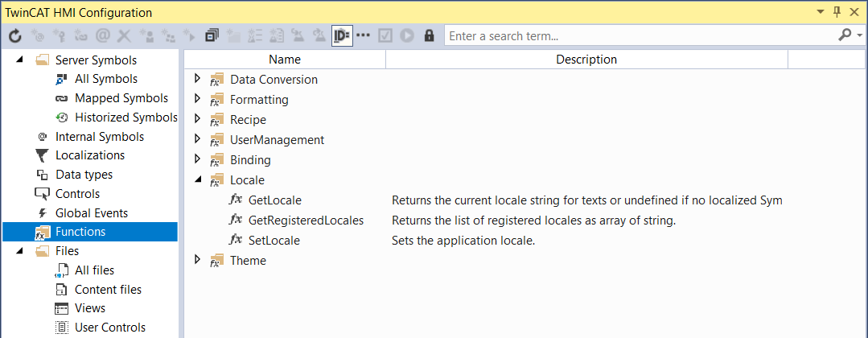Screen dimensions: 868x338
Task: Select All Symbols under Server Symbols
Action: pyautogui.click(x=106, y=79)
